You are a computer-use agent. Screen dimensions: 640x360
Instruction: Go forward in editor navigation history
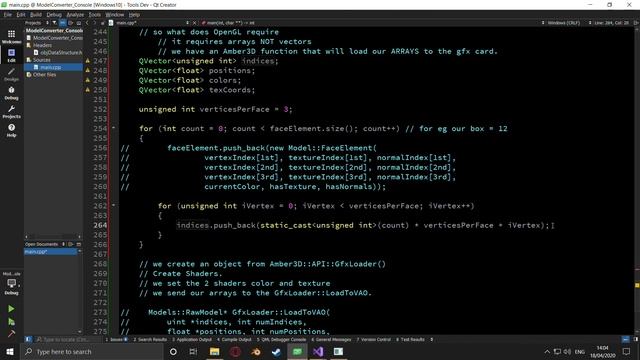coord(95,23)
